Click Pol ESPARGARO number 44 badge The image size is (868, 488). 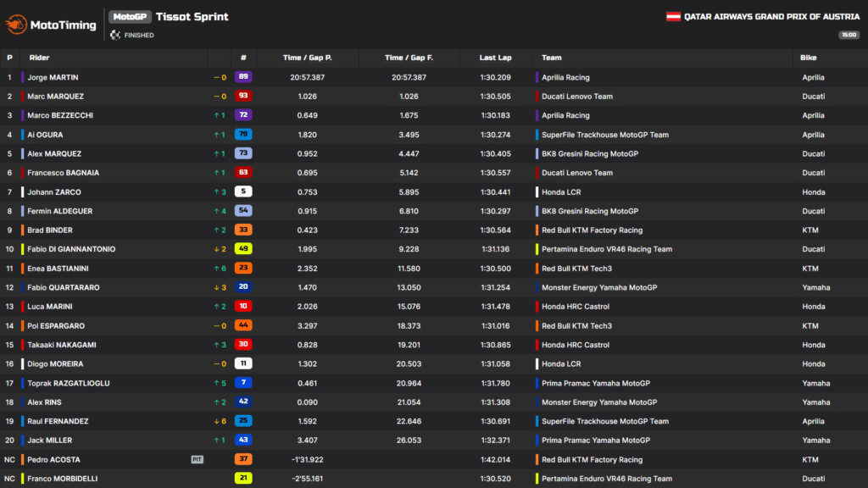[x=243, y=325]
